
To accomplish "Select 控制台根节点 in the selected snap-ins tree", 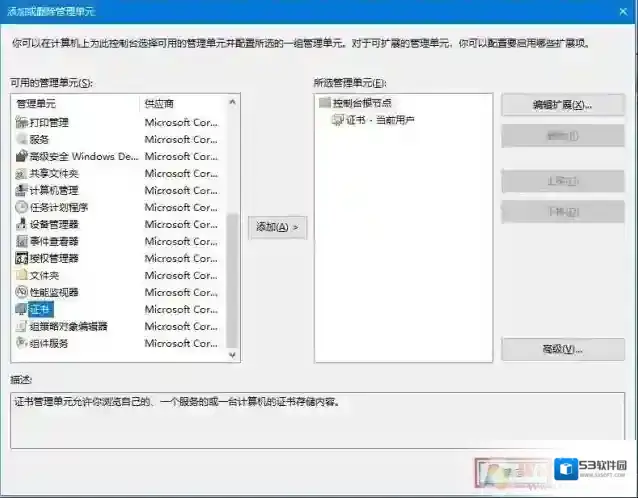I will tap(361, 103).
